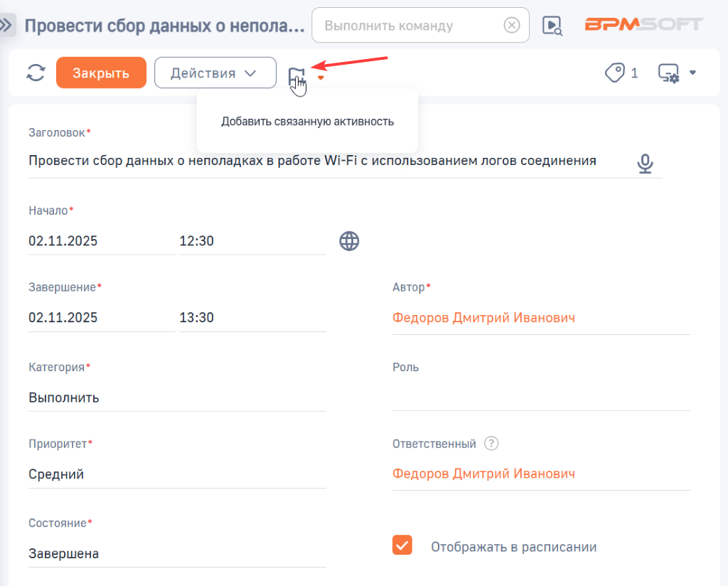The width and height of the screenshot is (728, 586).
Task: Open the time zone globe icon
Action: pyautogui.click(x=349, y=241)
